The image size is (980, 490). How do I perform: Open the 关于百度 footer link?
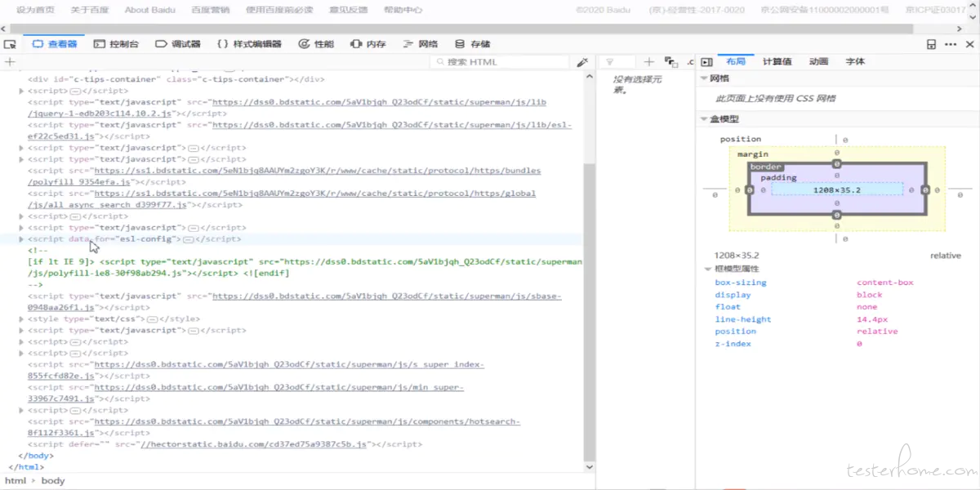click(90, 10)
